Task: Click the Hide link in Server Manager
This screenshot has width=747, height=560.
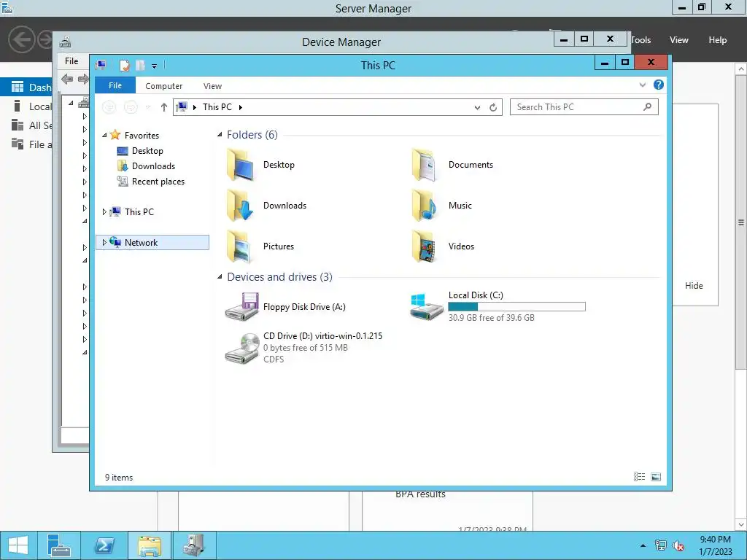Action: (x=694, y=286)
